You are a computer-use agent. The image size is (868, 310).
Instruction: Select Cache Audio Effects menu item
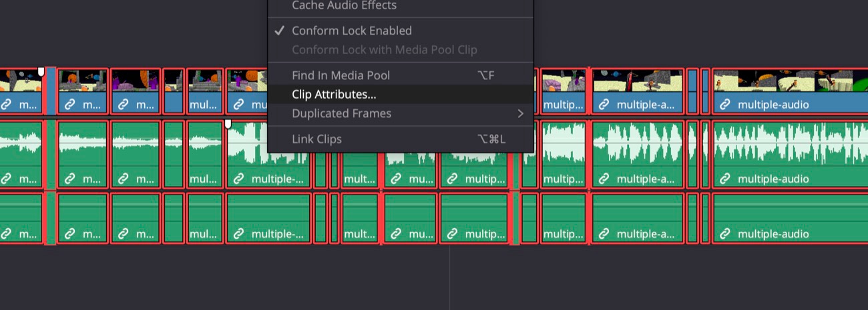click(344, 6)
